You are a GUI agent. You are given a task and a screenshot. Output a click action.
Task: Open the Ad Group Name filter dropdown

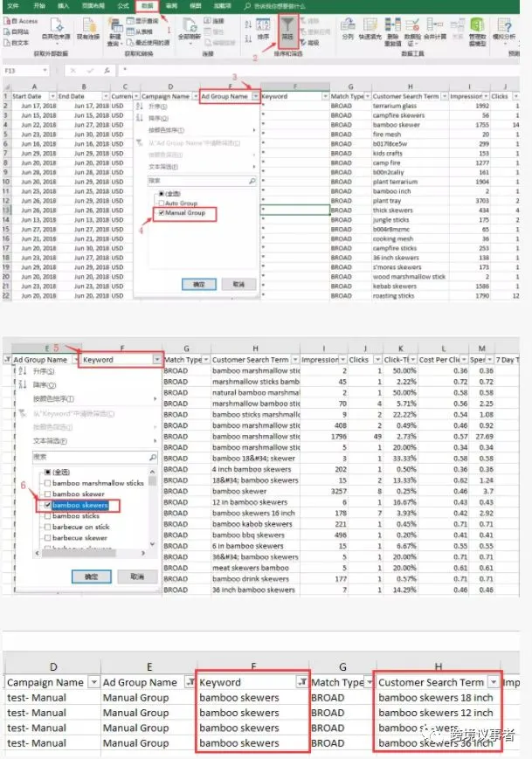coord(256,96)
